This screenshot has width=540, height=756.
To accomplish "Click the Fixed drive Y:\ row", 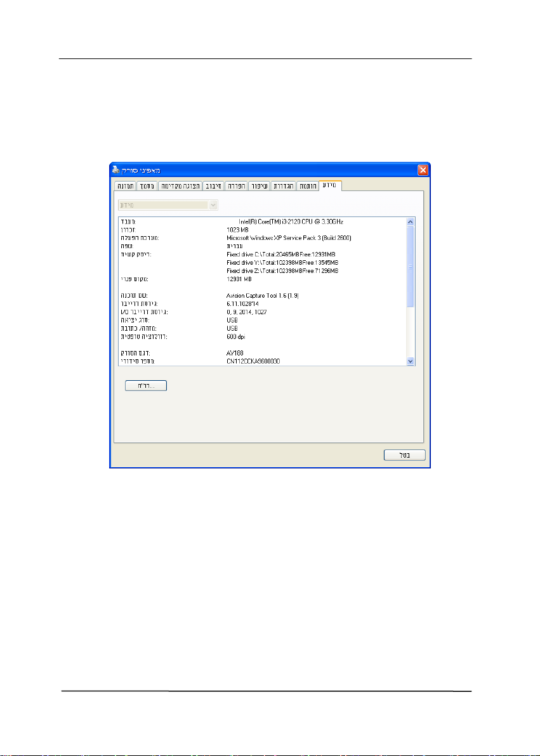I will (282, 263).
